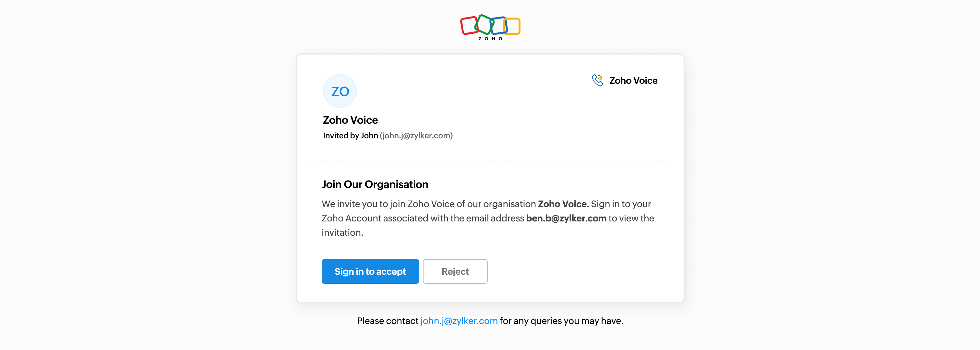The width and height of the screenshot is (980, 350).
Task: Click the blue square in Zoho logo
Action: pos(499,26)
